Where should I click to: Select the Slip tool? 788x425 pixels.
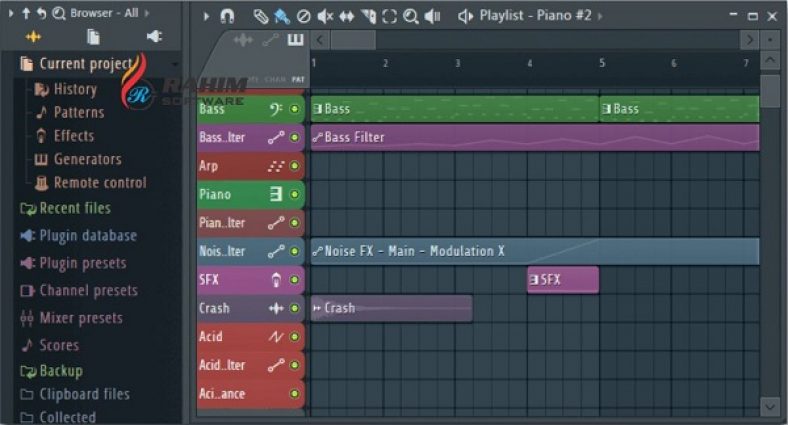click(347, 17)
